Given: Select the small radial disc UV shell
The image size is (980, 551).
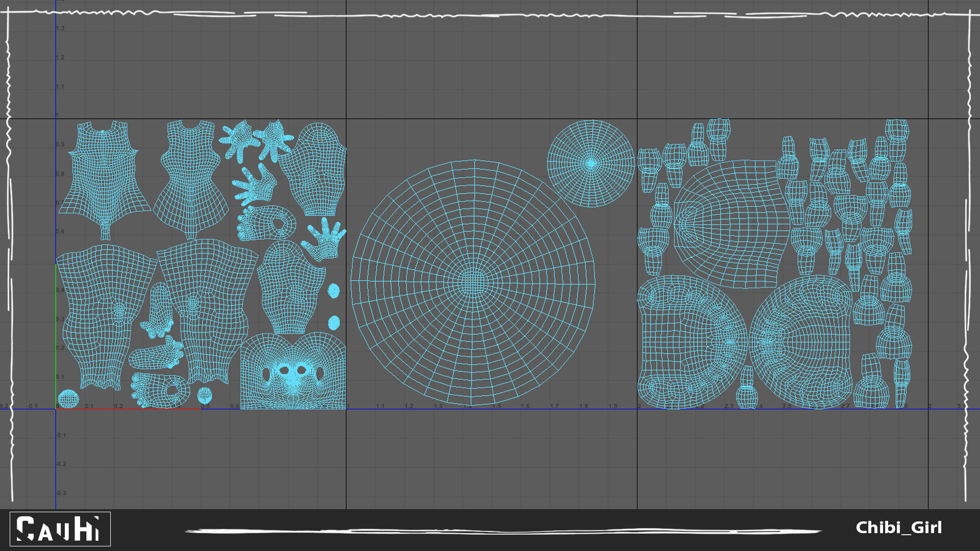Looking at the screenshot, I should point(591,164).
